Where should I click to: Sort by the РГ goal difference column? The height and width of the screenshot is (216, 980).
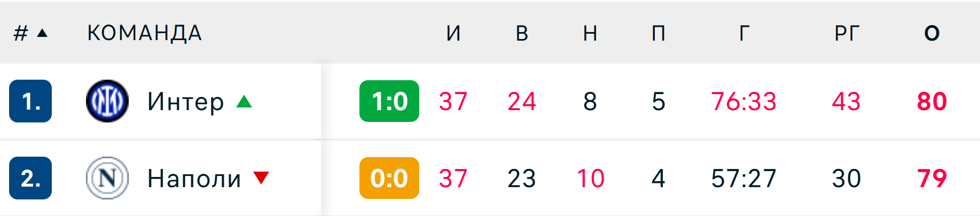846,33
